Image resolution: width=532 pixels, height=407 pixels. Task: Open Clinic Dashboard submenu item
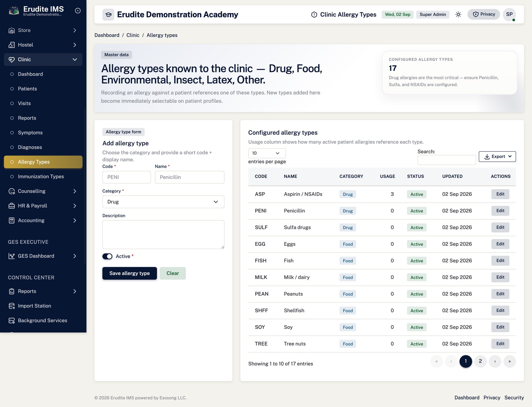pos(43,74)
